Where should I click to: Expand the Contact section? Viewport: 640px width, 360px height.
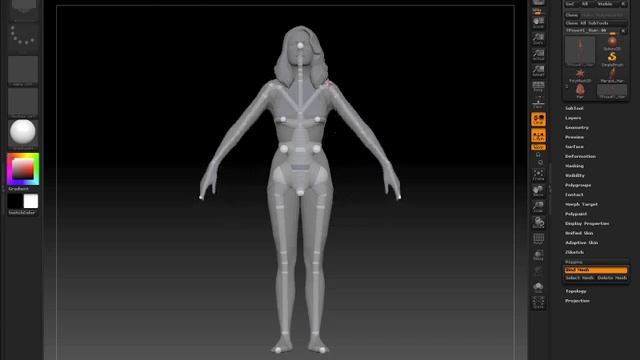[x=574, y=195]
